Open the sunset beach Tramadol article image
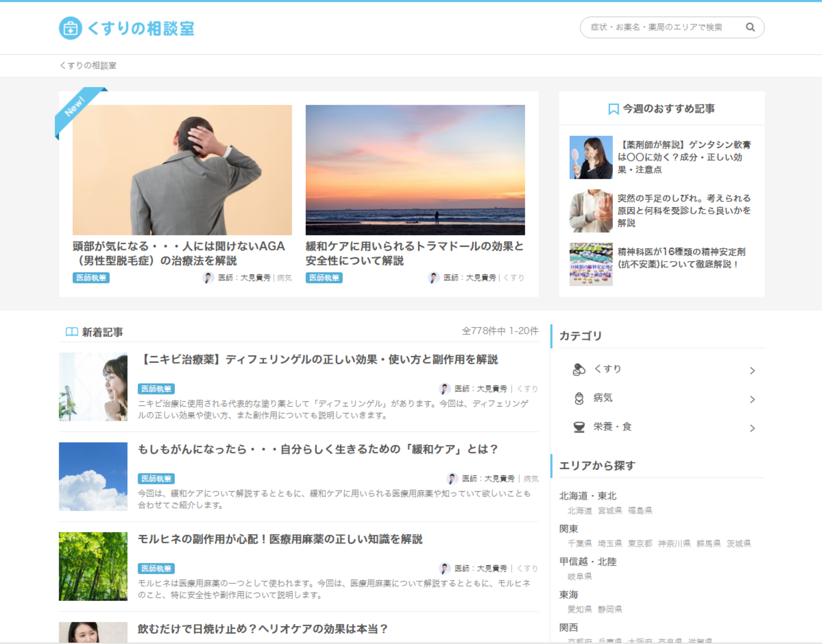This screenshot has height=644, width=822. 415,170
